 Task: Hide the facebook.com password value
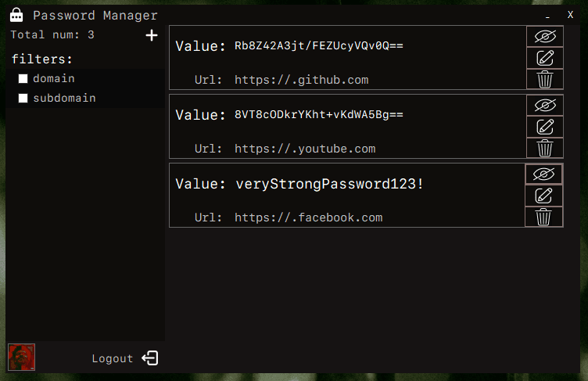[x=544, y=174]
